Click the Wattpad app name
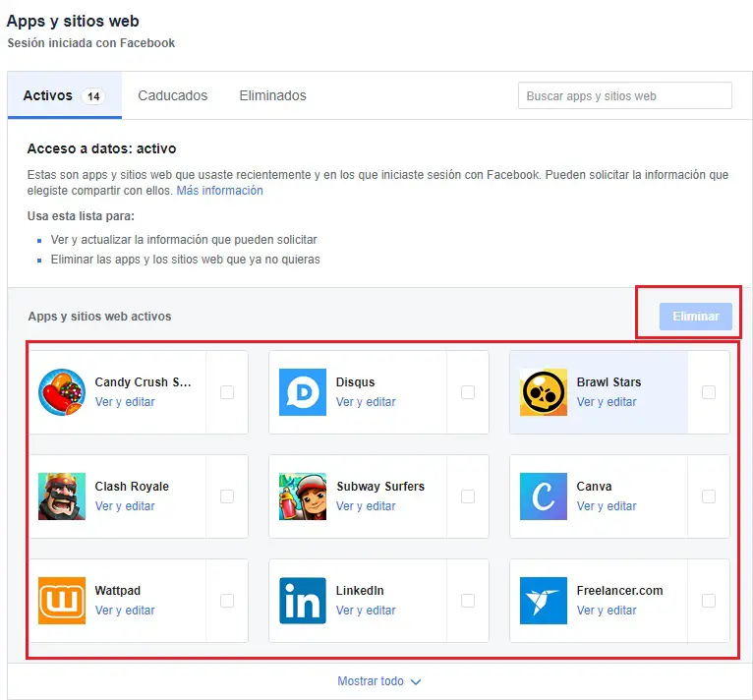Screen dimensions: 753x700 click(x=118, y=591)
